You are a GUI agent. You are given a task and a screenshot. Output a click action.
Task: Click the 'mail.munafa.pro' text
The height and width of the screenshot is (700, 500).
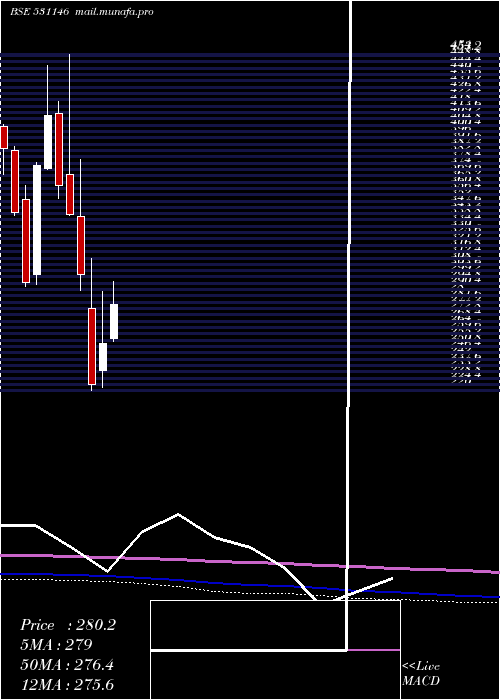[x=115, y=12]
